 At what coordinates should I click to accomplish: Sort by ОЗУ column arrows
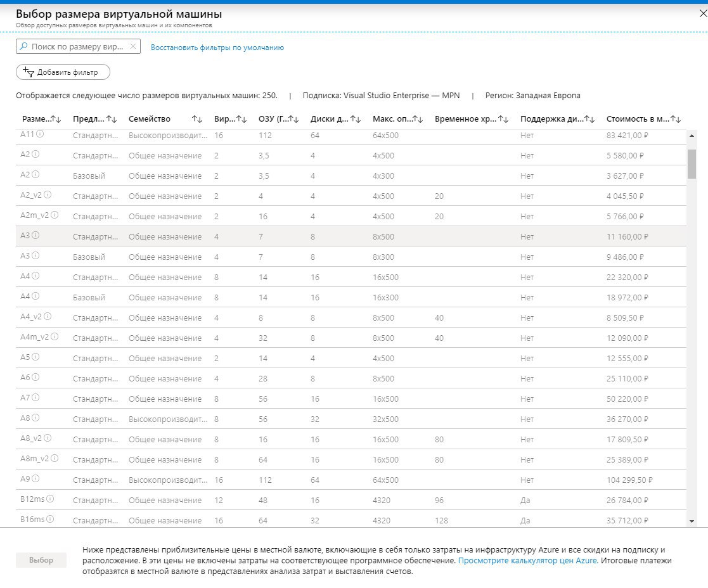pos(294,119)
